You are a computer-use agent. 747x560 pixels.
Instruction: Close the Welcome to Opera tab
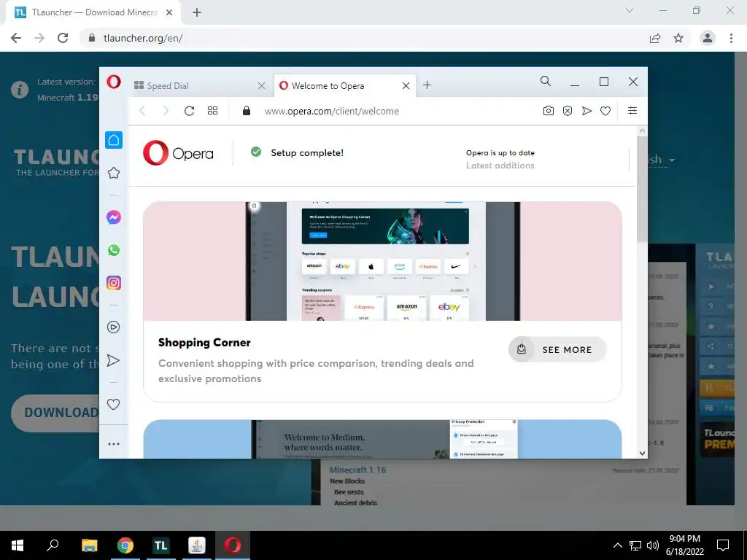[x=406, y=86]
